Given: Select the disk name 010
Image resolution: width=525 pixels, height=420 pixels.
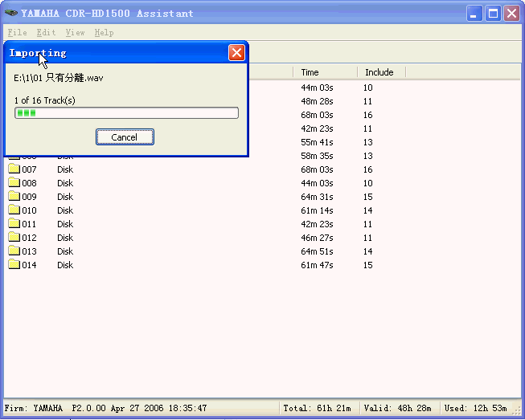Looking at the screenshot, I should click(x=29, y=210).
